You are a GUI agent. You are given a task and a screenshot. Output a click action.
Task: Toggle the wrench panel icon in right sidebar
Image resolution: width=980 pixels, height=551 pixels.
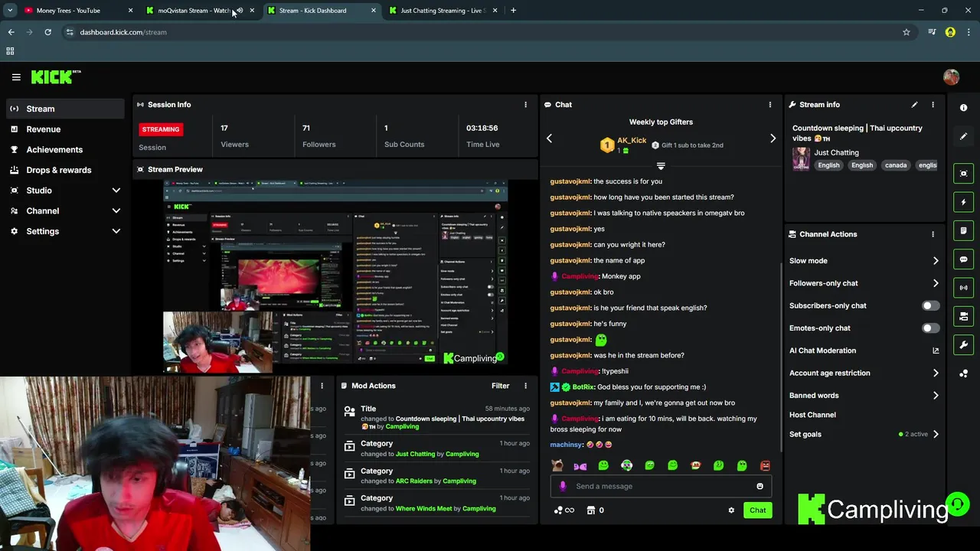coord(963,345)
